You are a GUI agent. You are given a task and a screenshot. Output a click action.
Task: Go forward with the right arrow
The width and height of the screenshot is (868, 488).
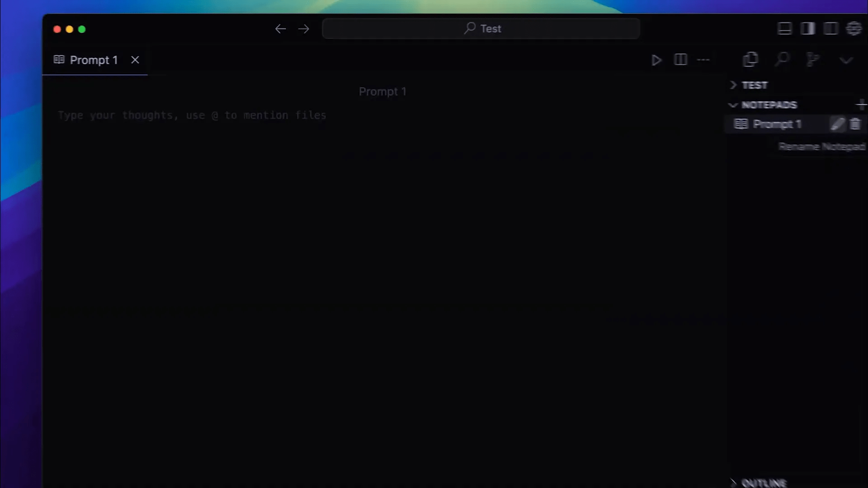304,29
